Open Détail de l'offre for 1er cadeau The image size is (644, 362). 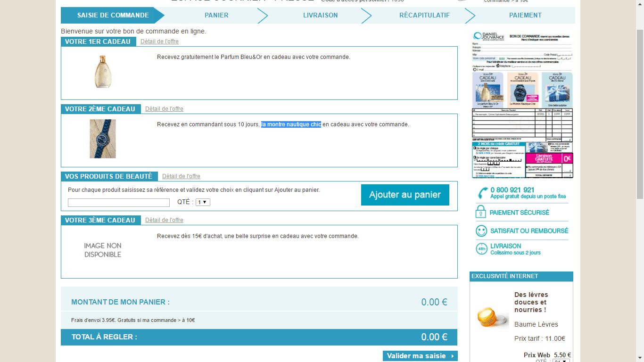click(159, 41)
